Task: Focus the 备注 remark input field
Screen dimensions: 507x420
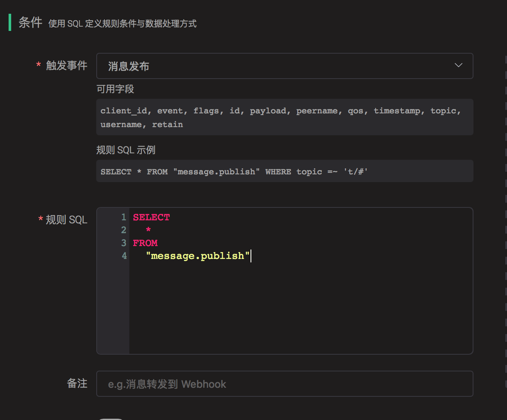Action: (x=284, y=384)
